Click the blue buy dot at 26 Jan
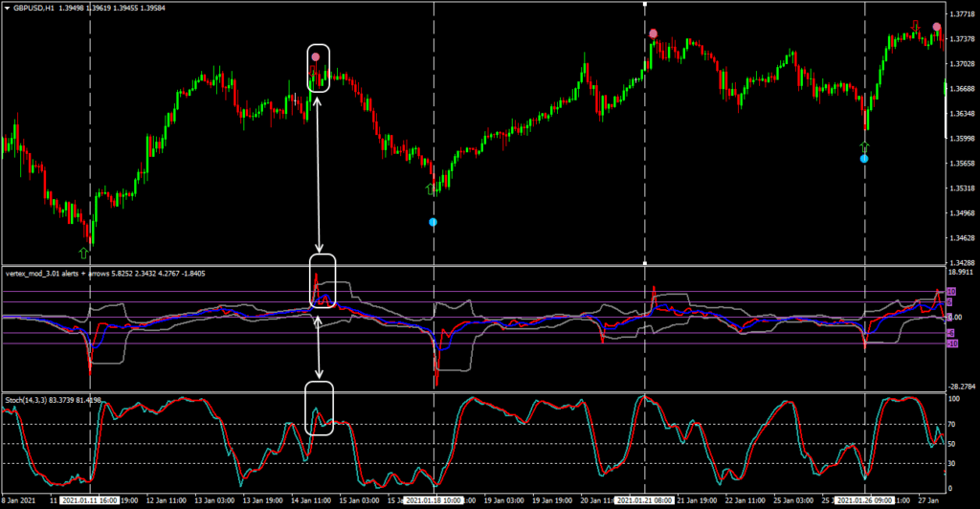Image resolution: width=980 pixels, height=509 pixels. (x=864, y=159)
